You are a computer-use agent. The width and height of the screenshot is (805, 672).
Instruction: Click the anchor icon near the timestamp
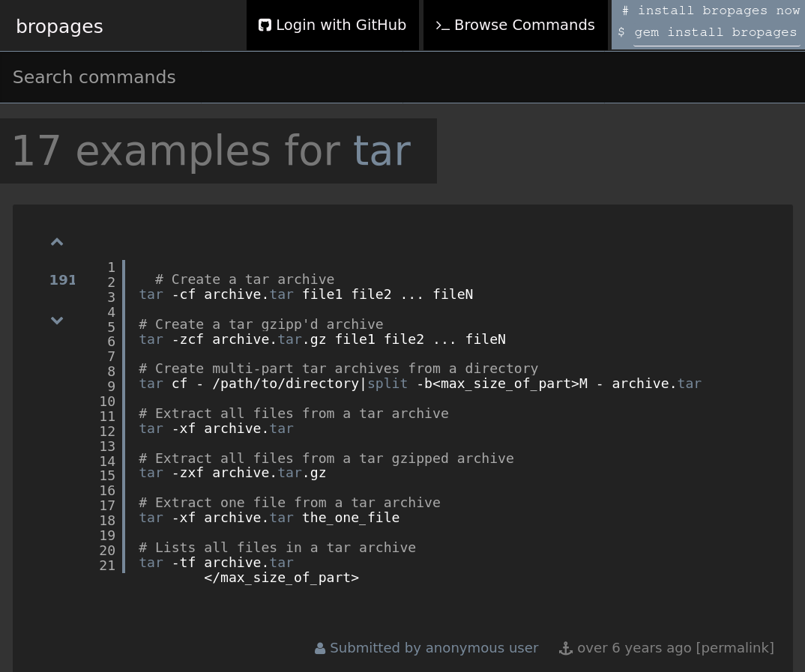[x=566, y=649]
